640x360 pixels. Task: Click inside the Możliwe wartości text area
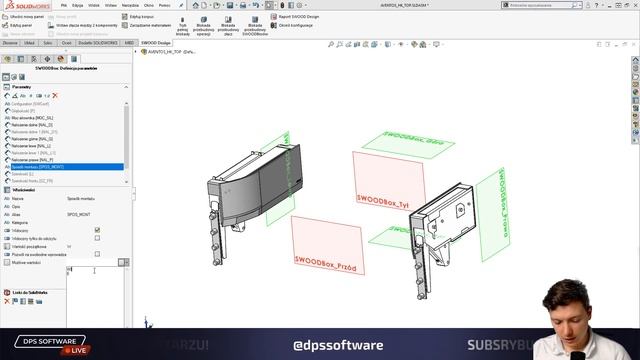point(95,296)
